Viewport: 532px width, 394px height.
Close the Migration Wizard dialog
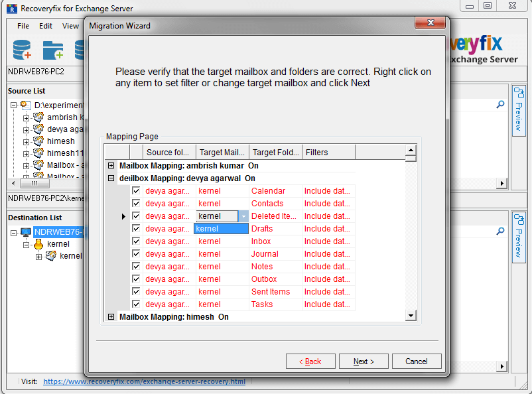tap(431, 23)
